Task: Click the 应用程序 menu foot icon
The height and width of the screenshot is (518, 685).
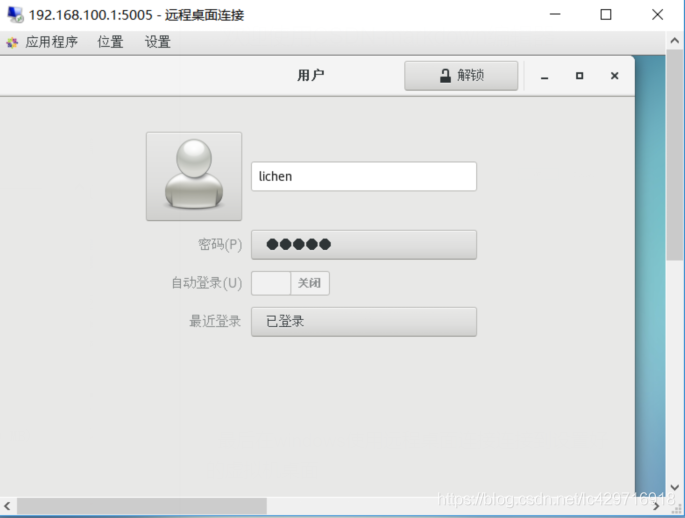Action: coord(12,42)
